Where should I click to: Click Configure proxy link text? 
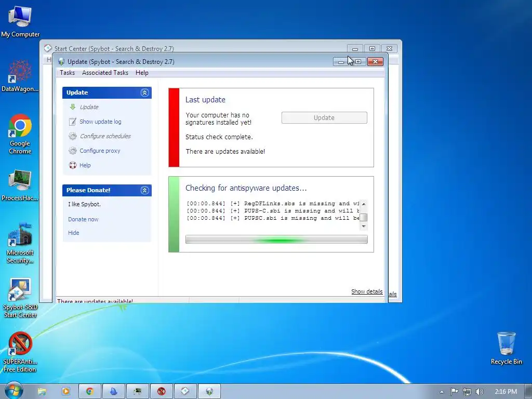[100, 151]
